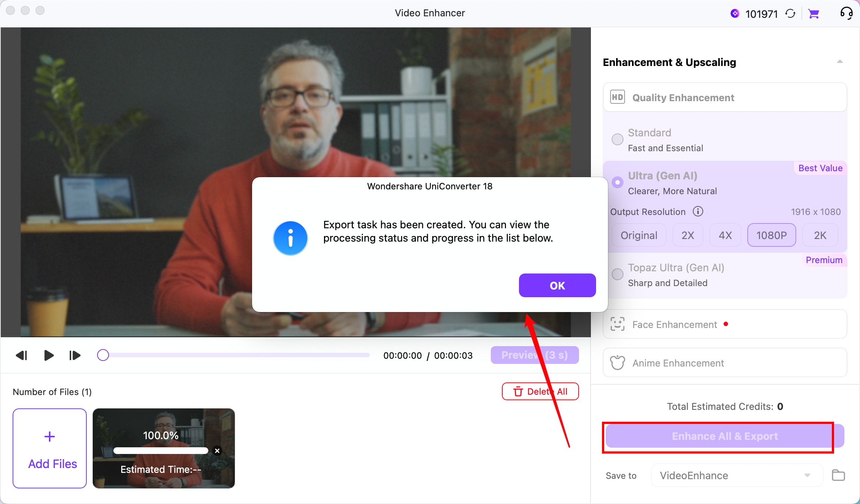Expand the Face Enhancement panel

tap(725, 324)
